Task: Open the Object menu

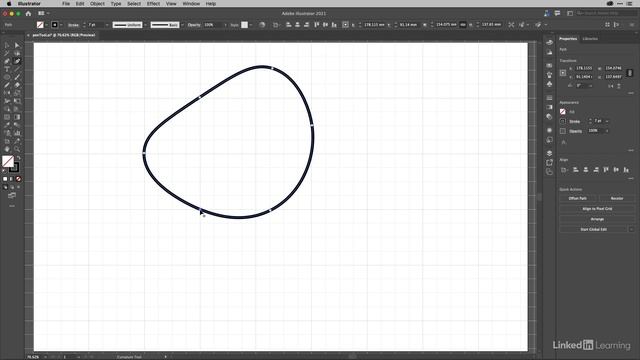Action: coord(97,4)
